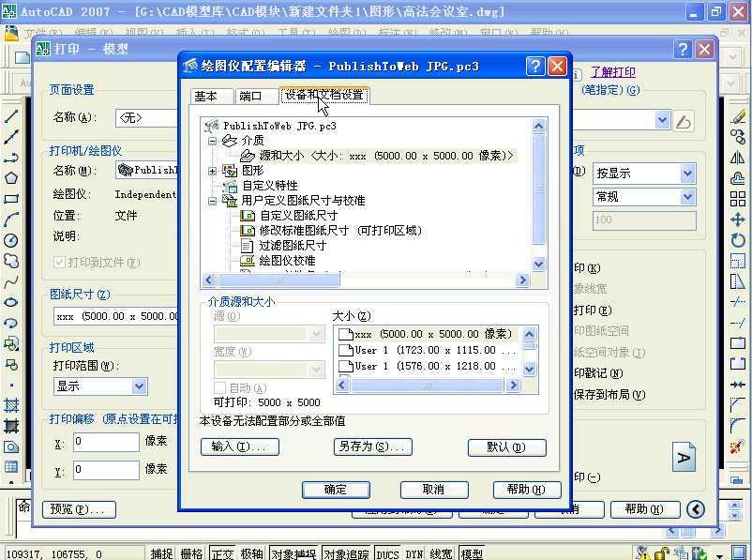The height and width of the screenshot is (560, 752).
Task: Switch to the 端口 tab
Action: (256, 96)
